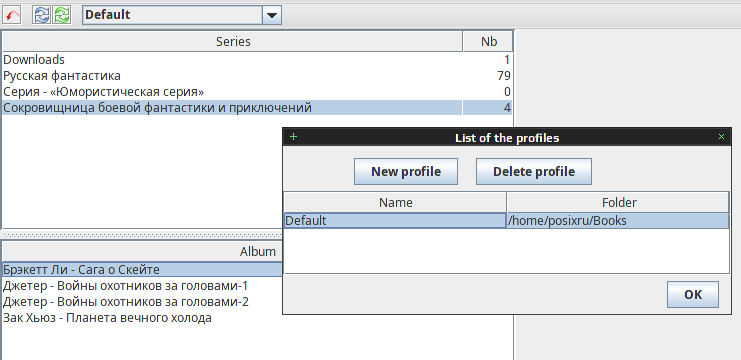This screenshot has height=360, width=741.
Task: Click the Default profile combo box field
Action: (x=182, y=15)
